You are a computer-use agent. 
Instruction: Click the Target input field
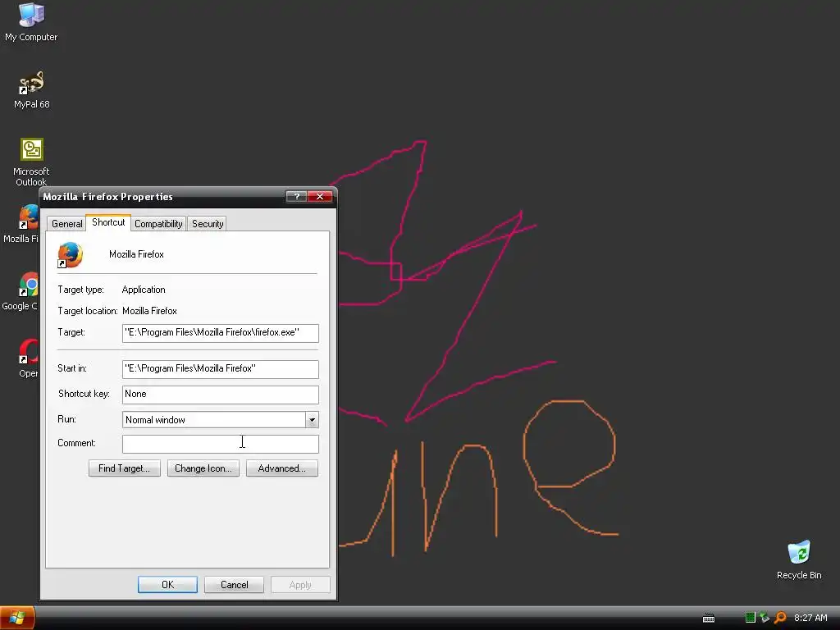point(220,333)
